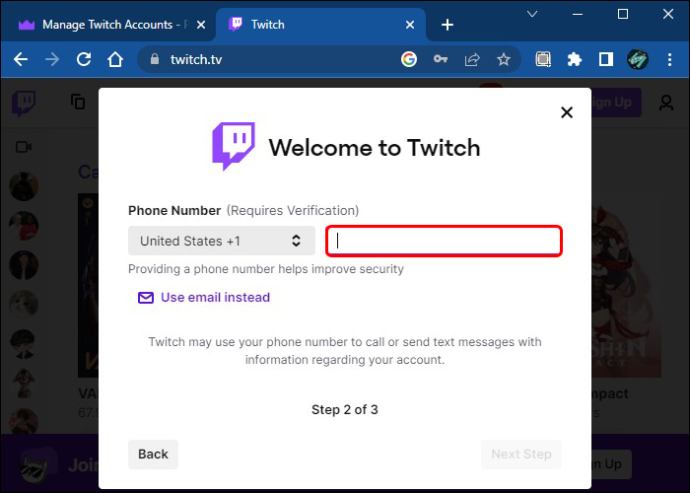Click the Next Step button
This screenshot has height=493, width=690.
521,454
